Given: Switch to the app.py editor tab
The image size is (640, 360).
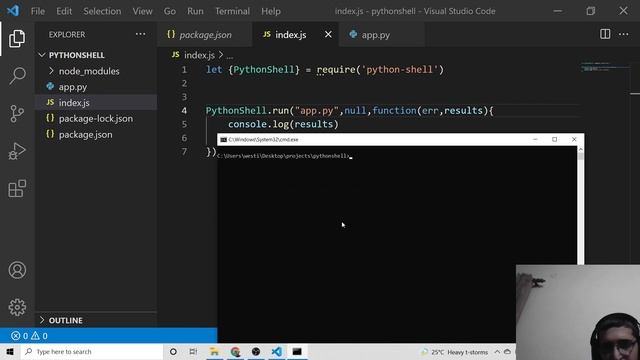Looking at the screenshot, I should point(382,35).
